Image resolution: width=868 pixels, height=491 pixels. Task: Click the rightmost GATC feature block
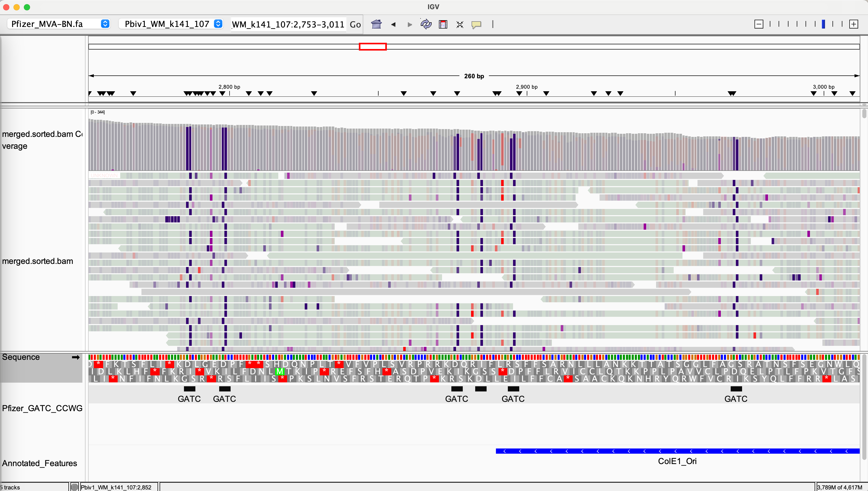pos(736,389)
